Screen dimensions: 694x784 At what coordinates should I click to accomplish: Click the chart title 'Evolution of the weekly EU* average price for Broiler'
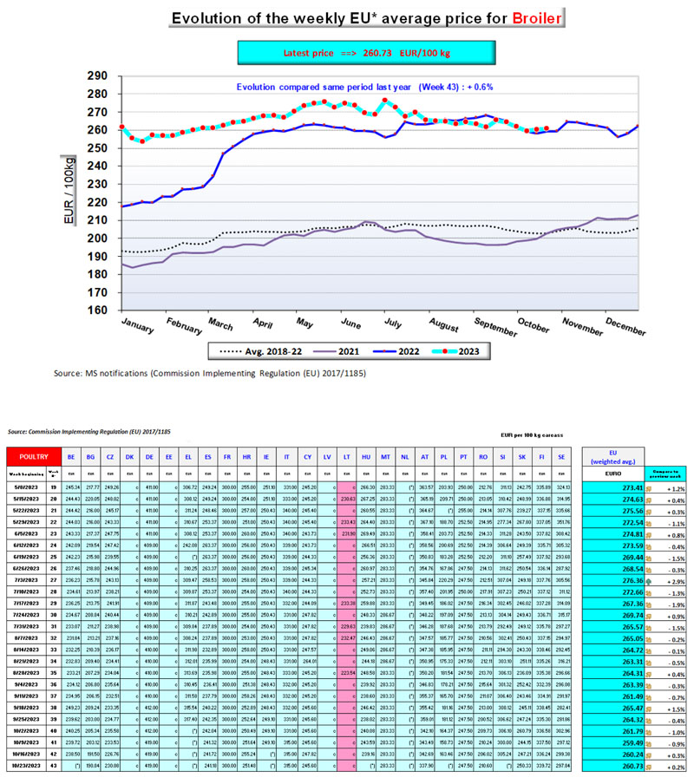366,18
